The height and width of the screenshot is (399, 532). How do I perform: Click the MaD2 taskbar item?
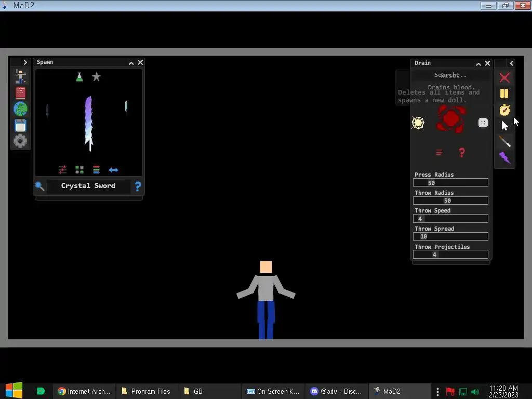400,391
